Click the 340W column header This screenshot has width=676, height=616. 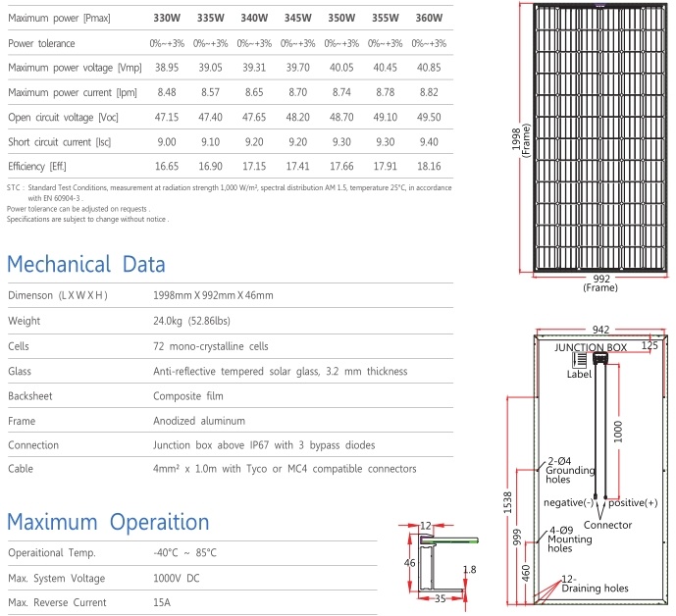pos(254,18)
